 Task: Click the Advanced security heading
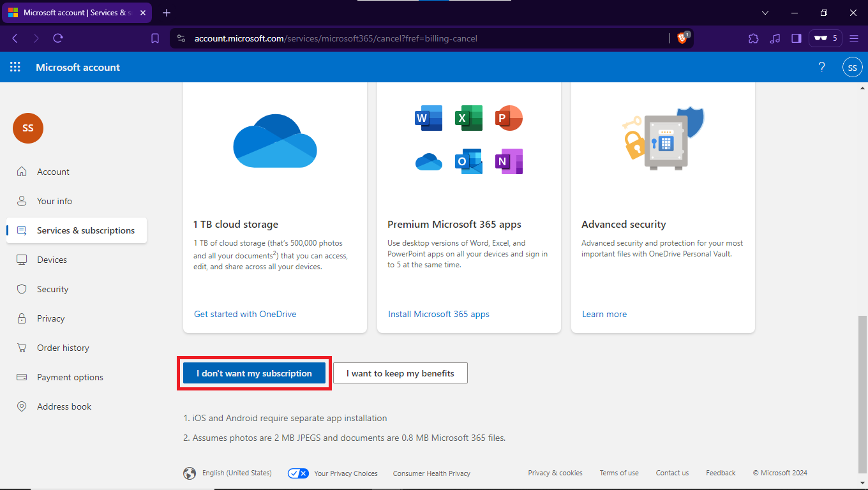coord(624,225)
